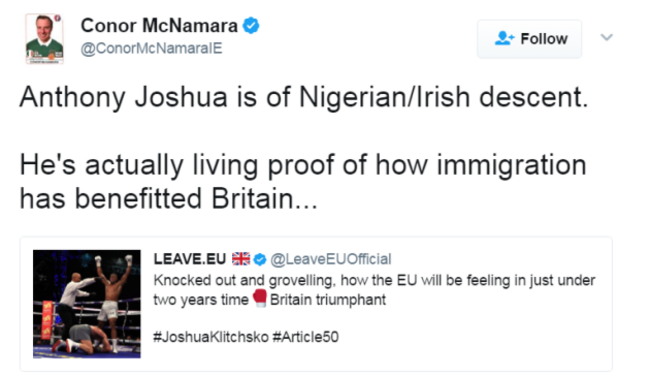The height and width of the screenshot is (376, 650).
Task: Click the LEAVE.EU verified checkmark badge
Action: 260,260
